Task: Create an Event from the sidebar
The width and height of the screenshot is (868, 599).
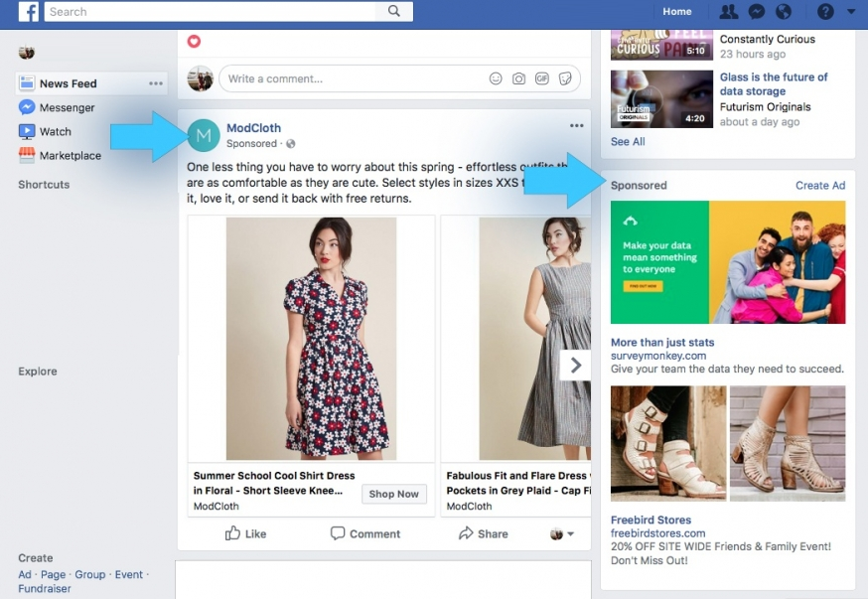Action: coord(129,574)
